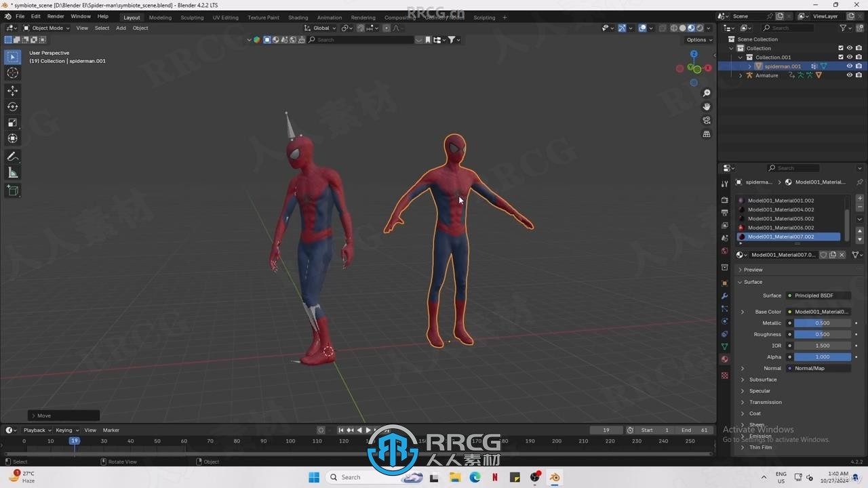Hide Armature in the viewport

(x=849, y=75)
